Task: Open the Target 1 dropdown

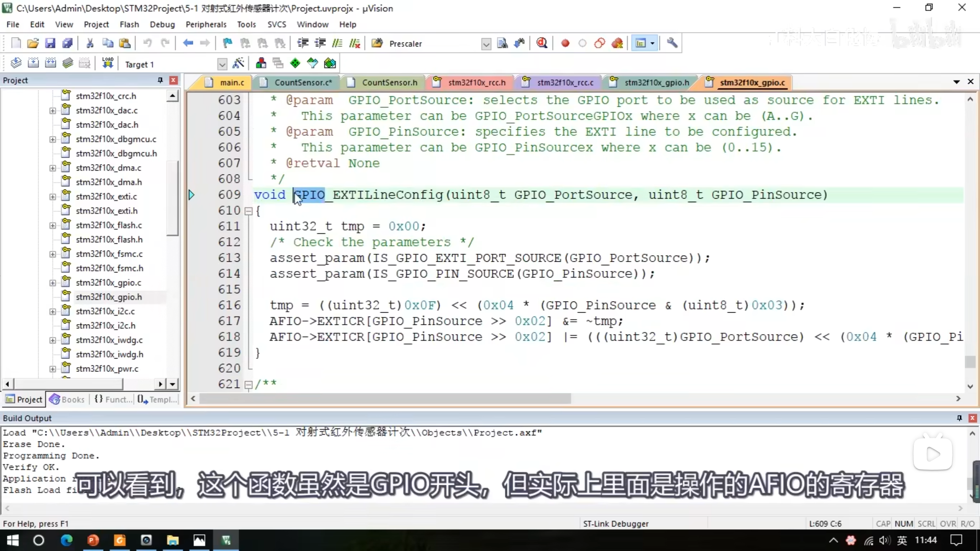Action: [222, 64]
